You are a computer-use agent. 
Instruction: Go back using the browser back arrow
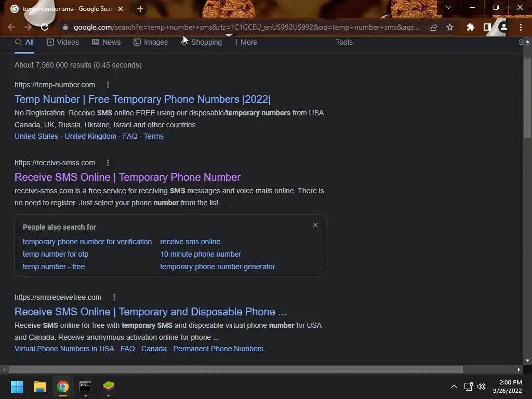click(11, 27)
